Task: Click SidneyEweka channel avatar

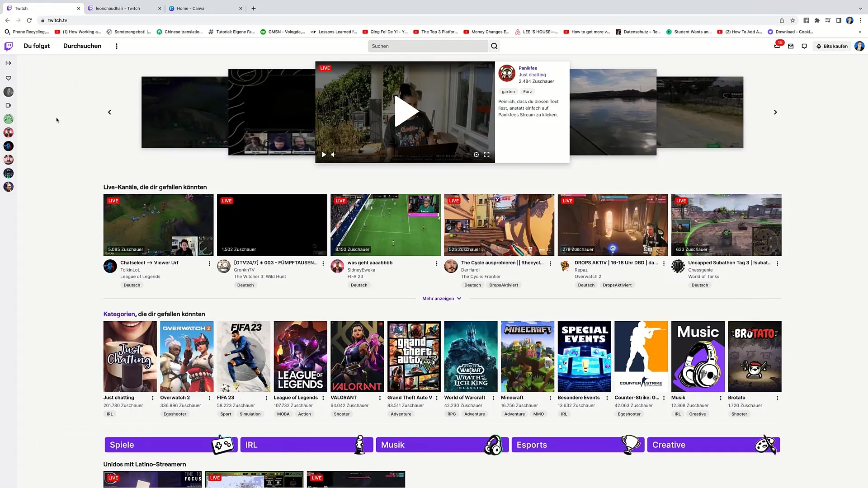Action: 337,267
